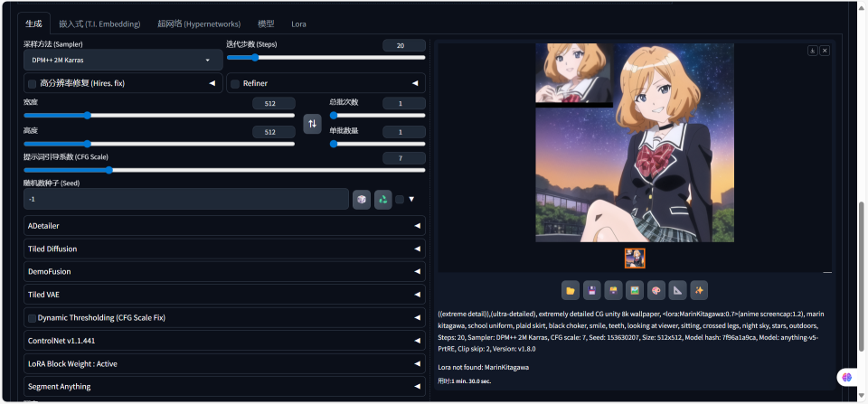Expand the Segment Anything panel
868x404 pixels.
[x=225, y=386]
